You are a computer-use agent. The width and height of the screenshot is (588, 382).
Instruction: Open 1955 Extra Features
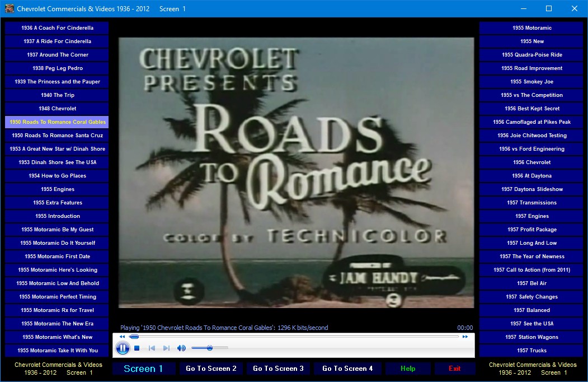click(57, 203)
